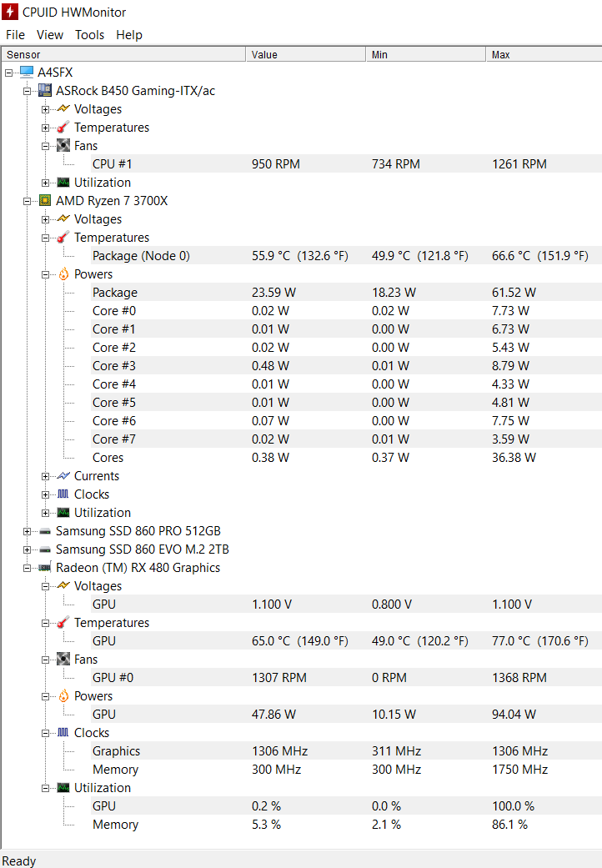Open the File menu
Image resolution: width=602 pixels, height=868 pixels.
tap(16, 35)
